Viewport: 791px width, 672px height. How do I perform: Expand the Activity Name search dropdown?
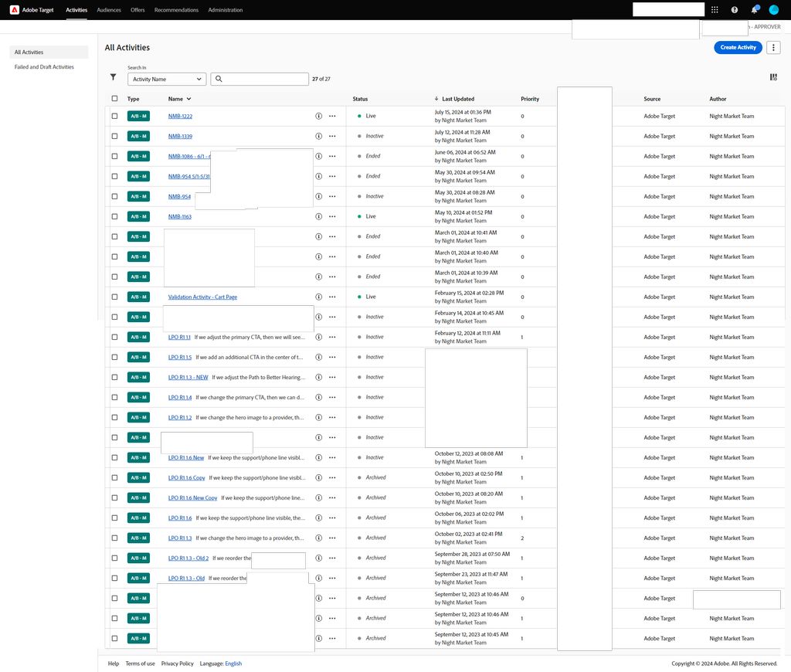click(x=166, y=79)
